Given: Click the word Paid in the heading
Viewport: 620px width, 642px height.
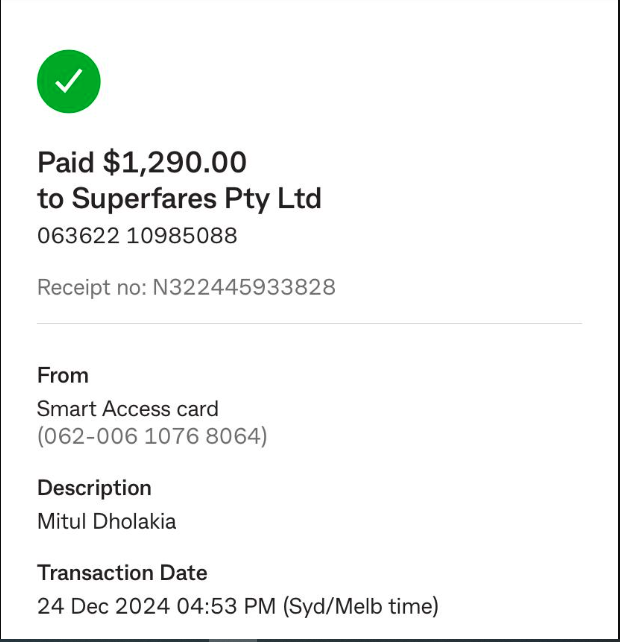Looking at the screenshot, I should pos(66,163).
